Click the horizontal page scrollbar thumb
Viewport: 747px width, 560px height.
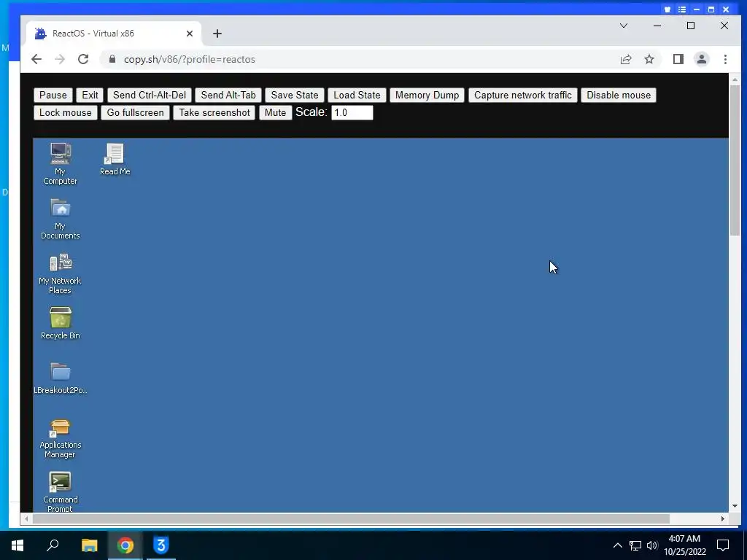[x=351, y=518]
